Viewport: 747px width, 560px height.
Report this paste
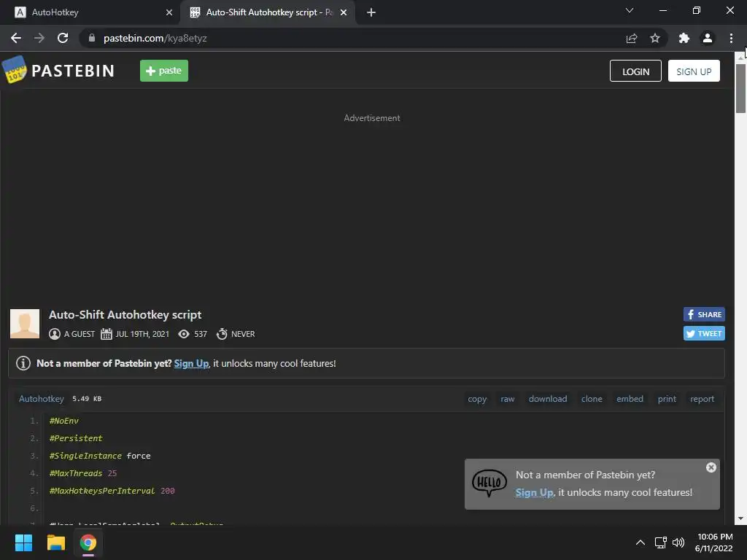(x=703, y=399)
